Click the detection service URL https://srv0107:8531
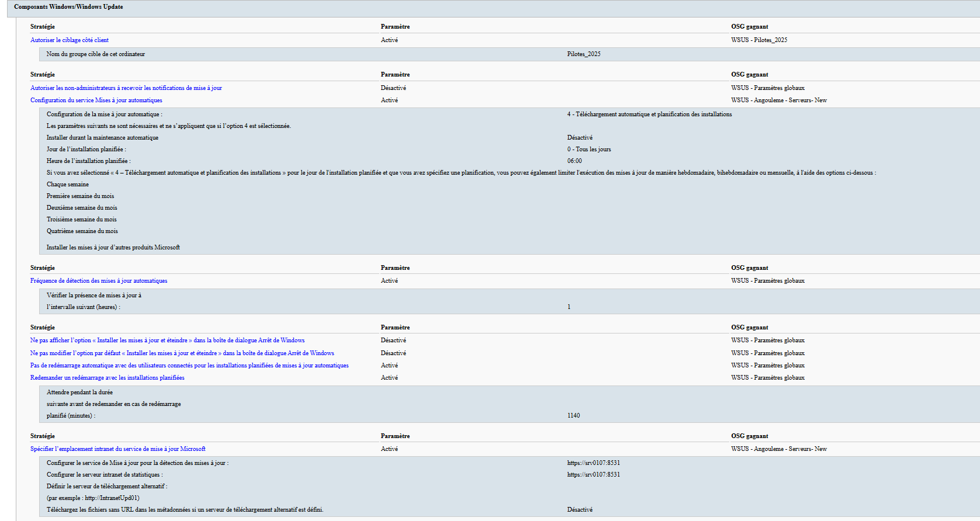The image size is (980, 521). (594, 463)
